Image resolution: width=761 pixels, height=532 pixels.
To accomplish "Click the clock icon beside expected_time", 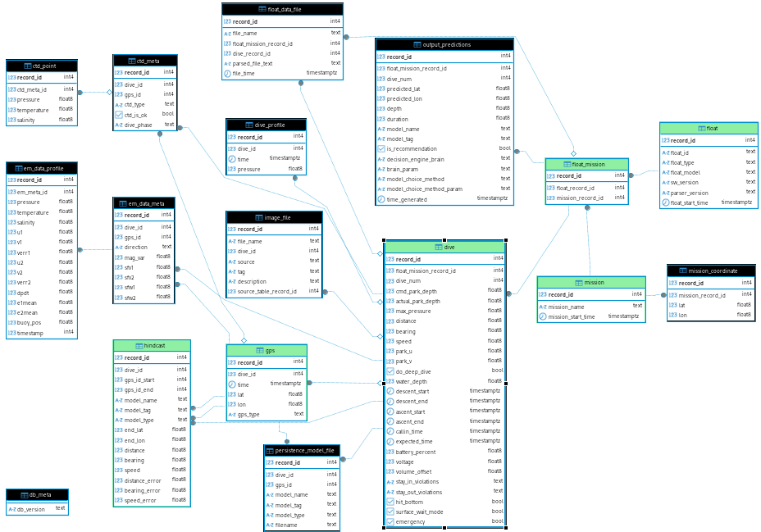I will tap(390, 441).
